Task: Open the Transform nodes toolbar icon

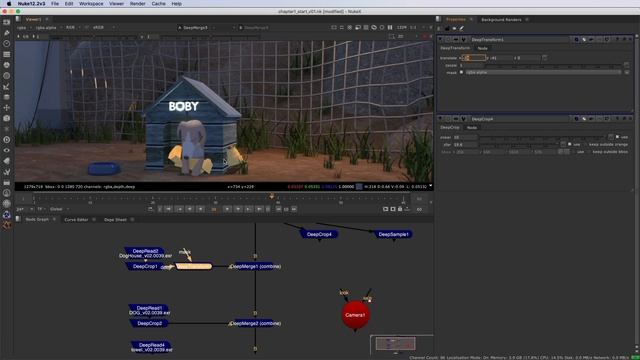Action: 7,107
